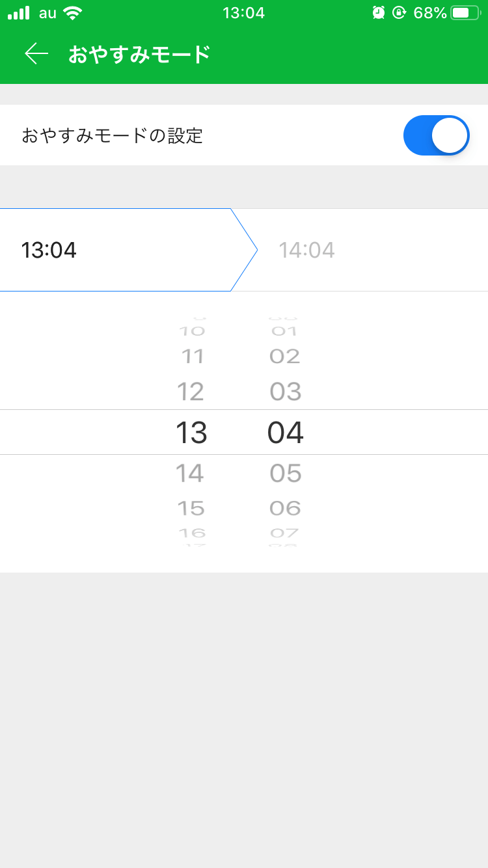
Task: Tap the back arrow icon
Action: click(x=36, y=54)
